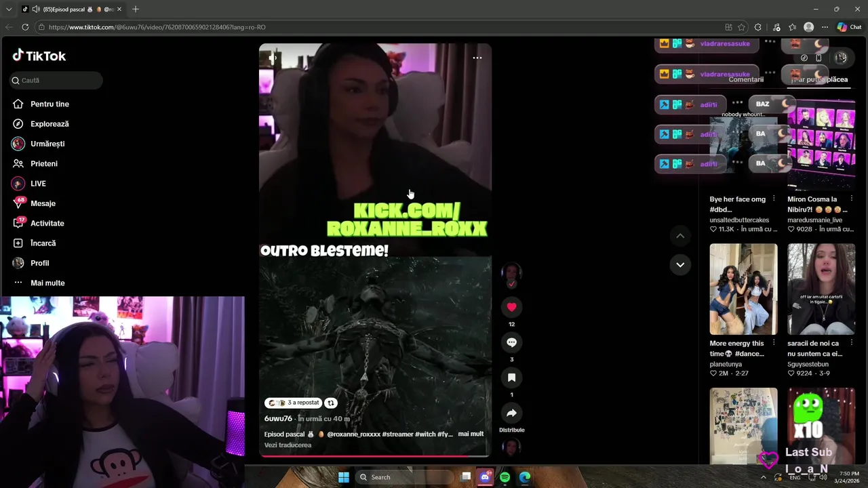Toggle video sound with speaker icon

pyautogui.click(x=273, y=58)
